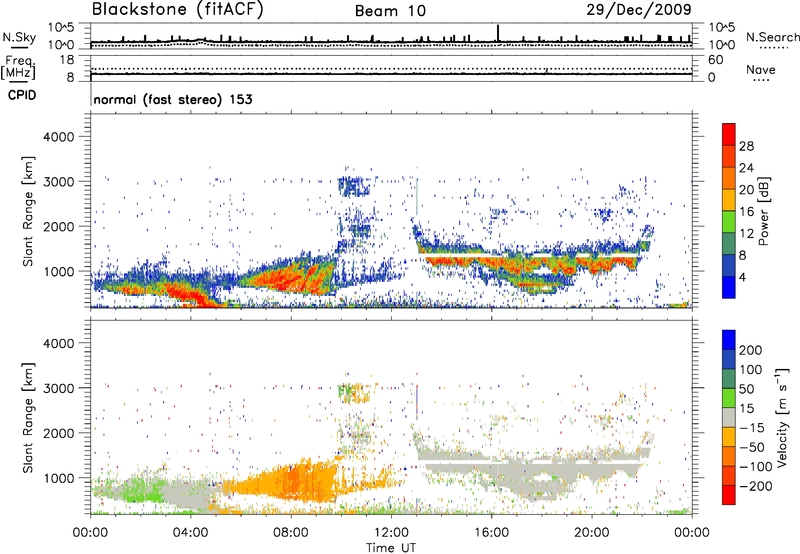Click the '28' tick on power colorbar
The height and width of the screenshot is (554, 800).
click(746, 146)
